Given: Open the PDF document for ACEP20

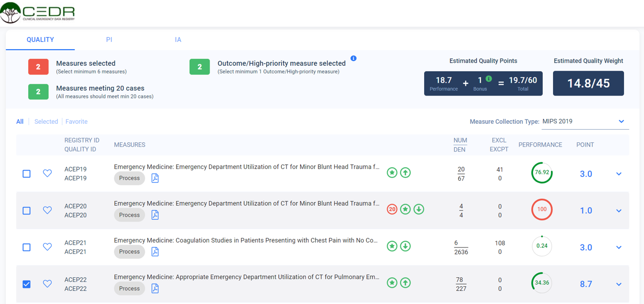Looking at the screenshot, I should pyautogui.click(x=155, y=215).
